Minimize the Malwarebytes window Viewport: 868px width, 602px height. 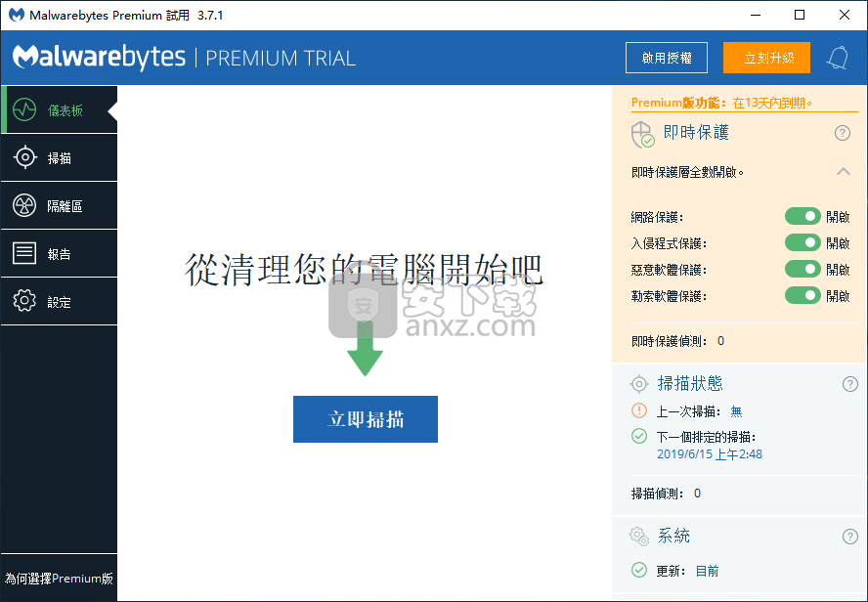tap(756, 15)
